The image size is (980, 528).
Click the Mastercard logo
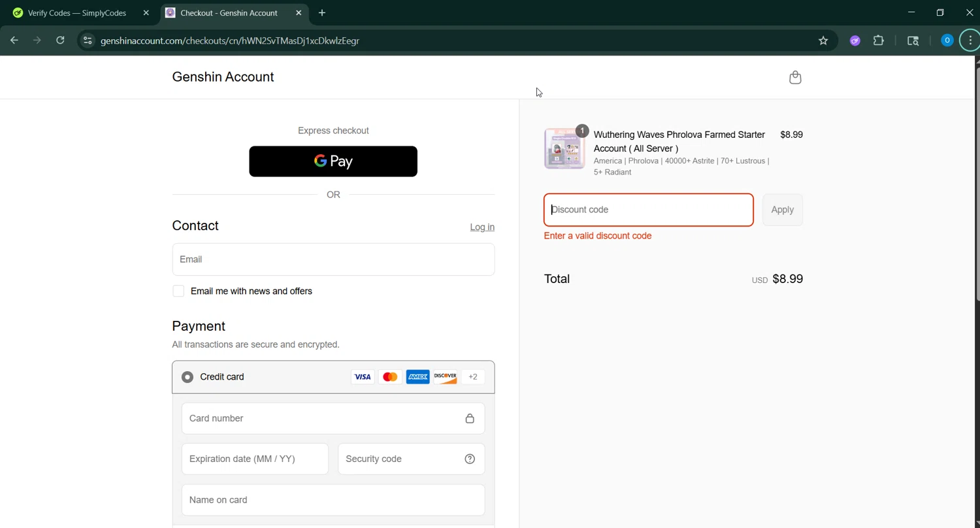pyautogui.click(x=390, y=376)
